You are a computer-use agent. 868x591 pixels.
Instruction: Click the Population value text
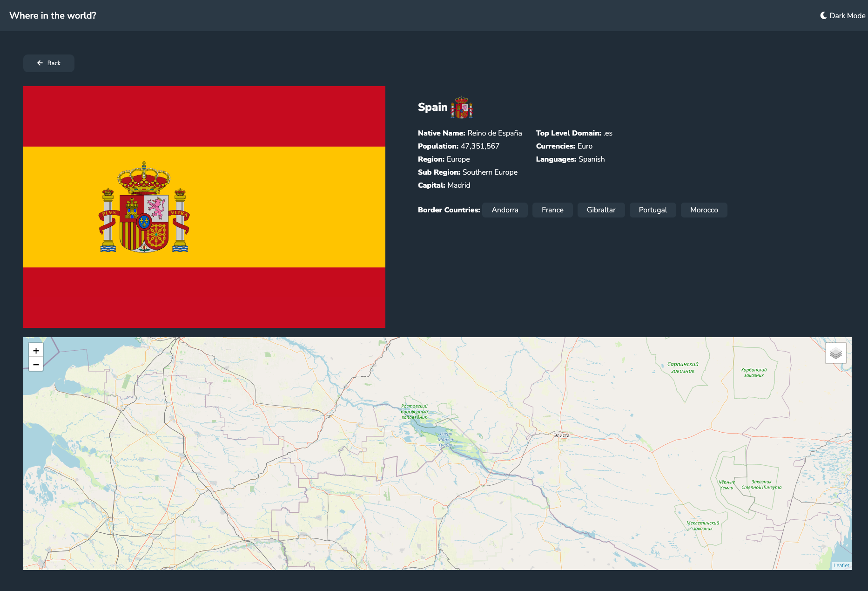[x=479, y=146]
